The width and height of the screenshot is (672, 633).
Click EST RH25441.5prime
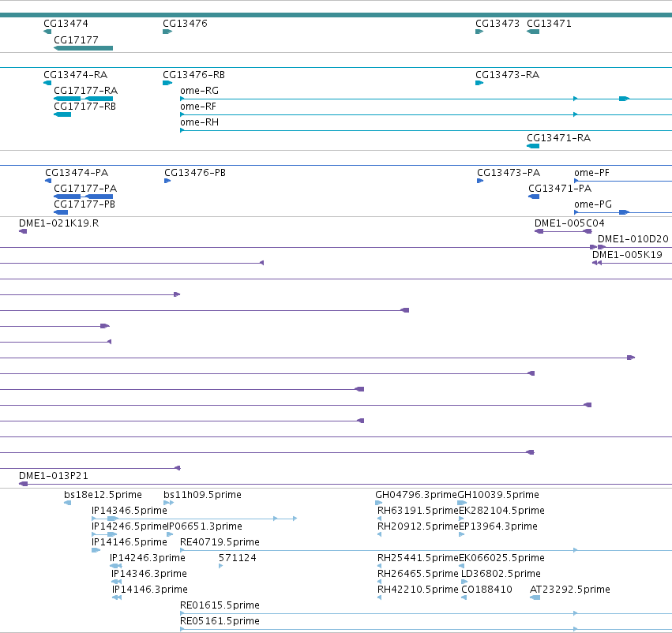click(x=418, y=559)
